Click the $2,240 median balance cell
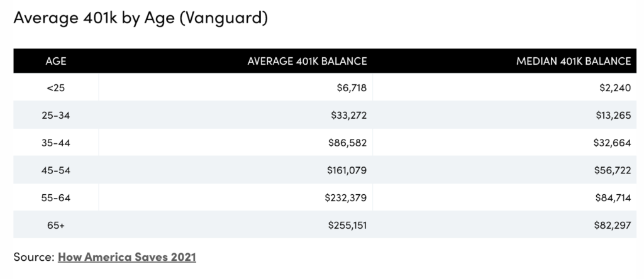Screen dimensions: 644x279 615,88
